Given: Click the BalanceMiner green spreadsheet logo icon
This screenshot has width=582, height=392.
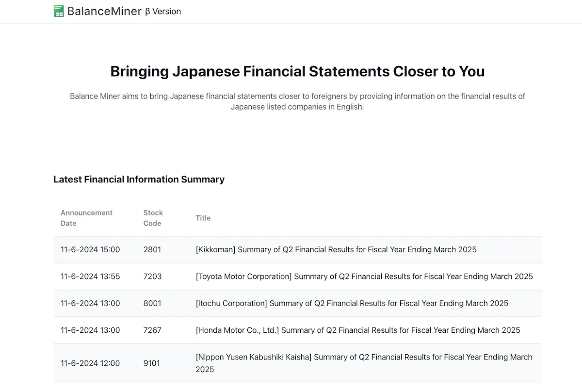Looking at the screenshot, I should point(59,11).
